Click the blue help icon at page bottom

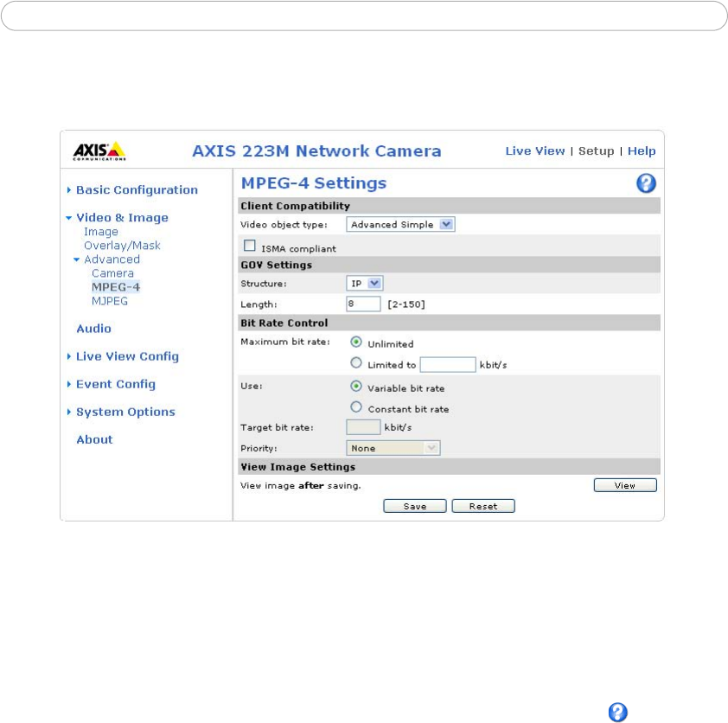pyautogui.click(x=617, y=712)
